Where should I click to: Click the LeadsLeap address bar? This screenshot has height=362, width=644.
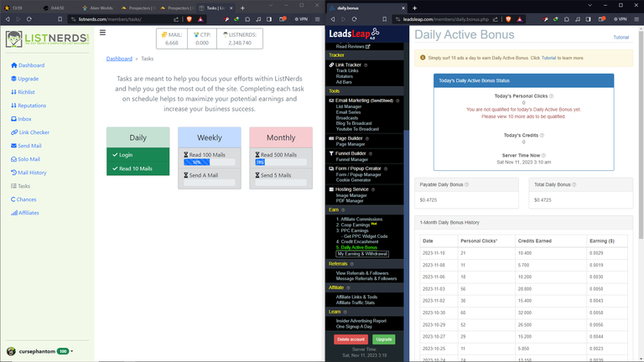pos(445,19)
